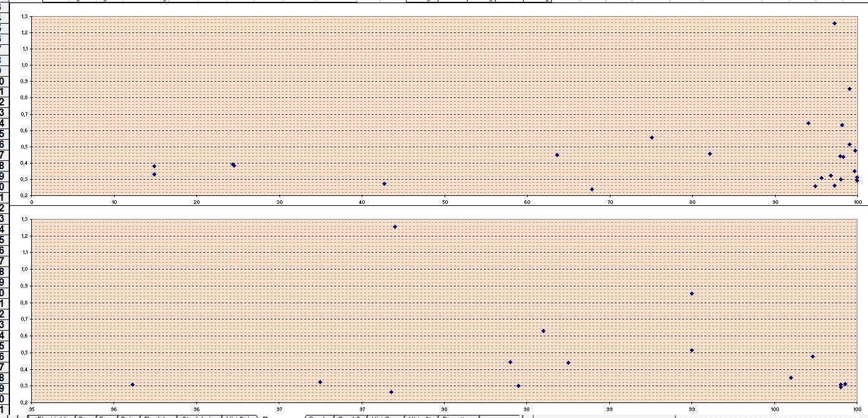Screen dimensions: 868x418
Task: Select the 0,85 data point in lower chart
Action: 692,293
